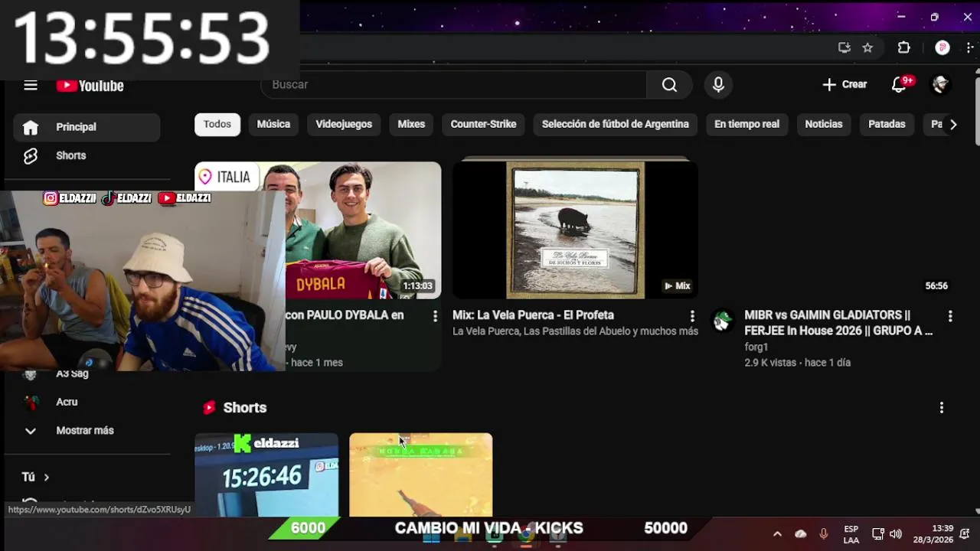
Task: Open volume control in system tray
Action: coord(896,534)
